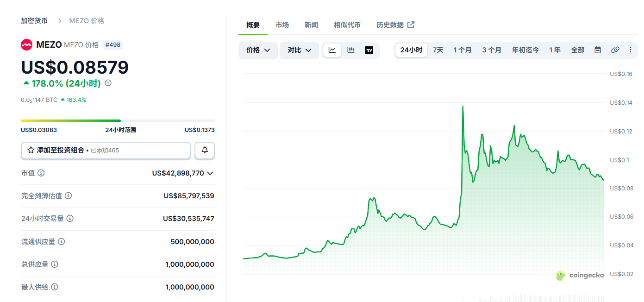Switch to the 相似代币 tab

pyautogui.click(x=347, y=25)
